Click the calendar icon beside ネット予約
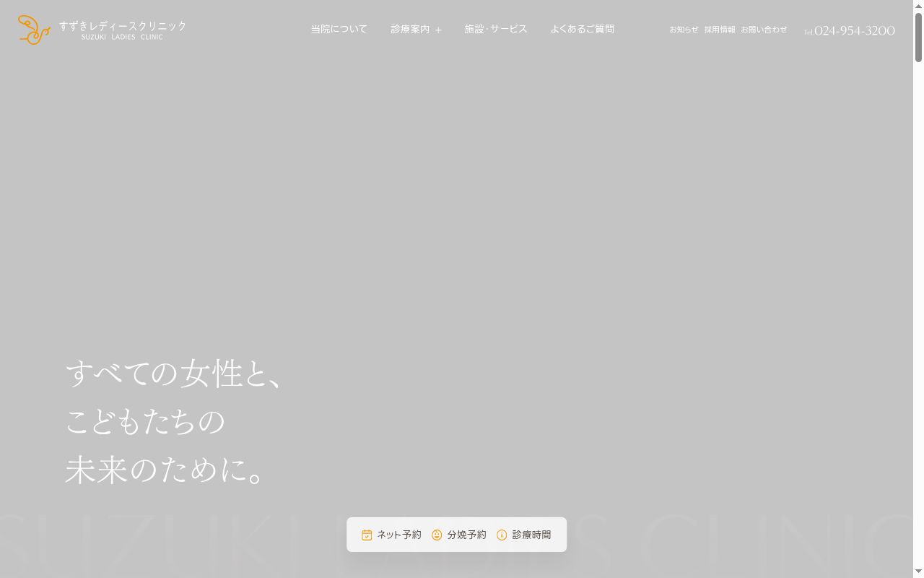 367,535
